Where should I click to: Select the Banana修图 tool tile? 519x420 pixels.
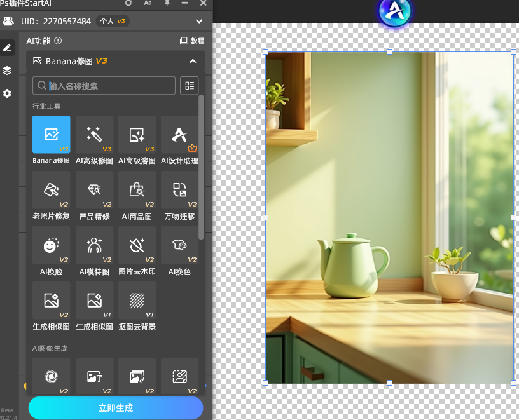[51, 135]
